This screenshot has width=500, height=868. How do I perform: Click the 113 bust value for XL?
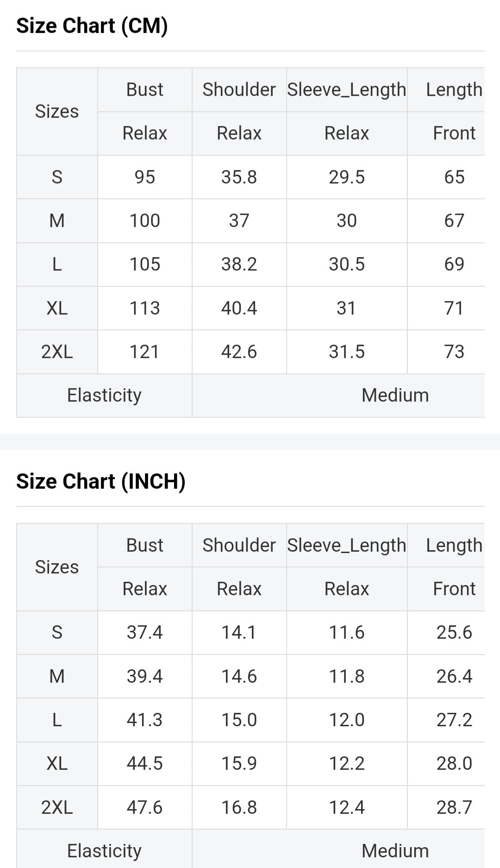point(144,308)
